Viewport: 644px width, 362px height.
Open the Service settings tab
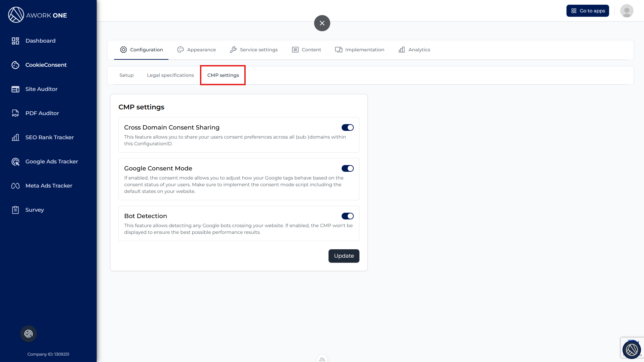pyautogui.click(x=254, y=50)
